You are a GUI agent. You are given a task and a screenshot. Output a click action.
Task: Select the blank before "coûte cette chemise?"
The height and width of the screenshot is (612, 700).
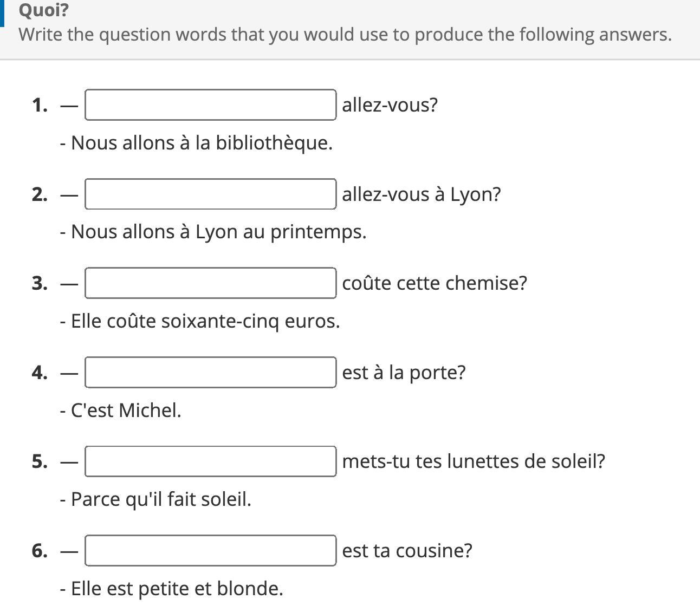pos(210,283)
